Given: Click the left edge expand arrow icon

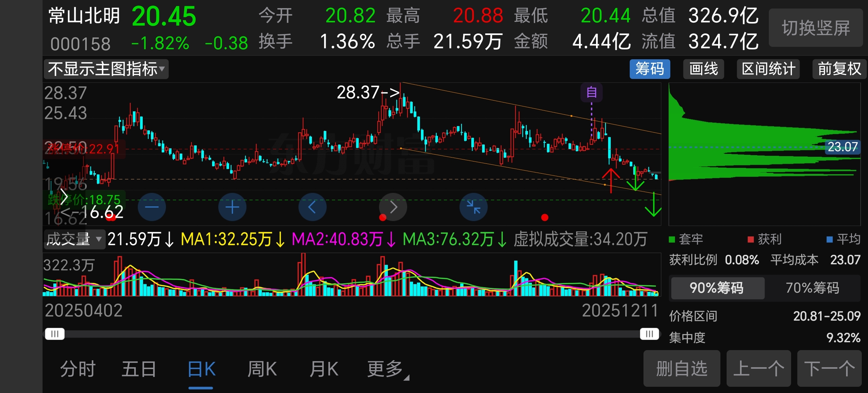Looking at the screenshot, I should [64, 197].
